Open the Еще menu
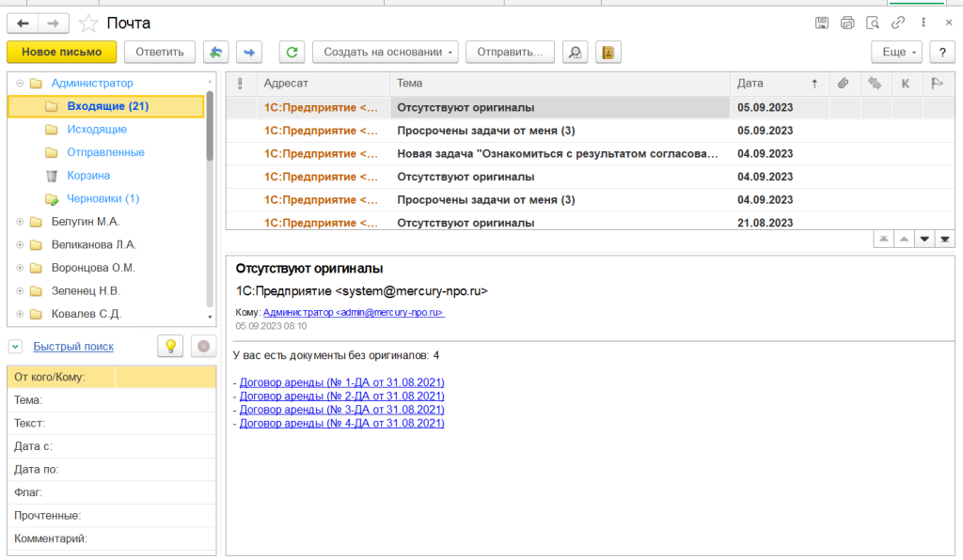The height and width of the screenshot is (560, 963). click(895, 53)
